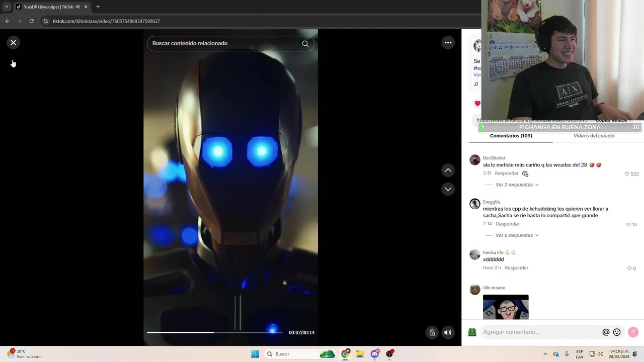The image size is (644, 362).
Task: Like the video with red heart
Action: coord(477,104)
